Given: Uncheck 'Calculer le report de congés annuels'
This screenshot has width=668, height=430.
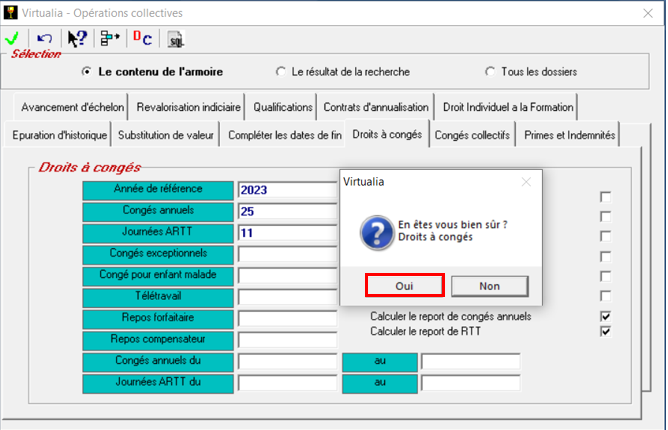Looking at the screenshot, I should pyautogui.click(x=605, y=316).
